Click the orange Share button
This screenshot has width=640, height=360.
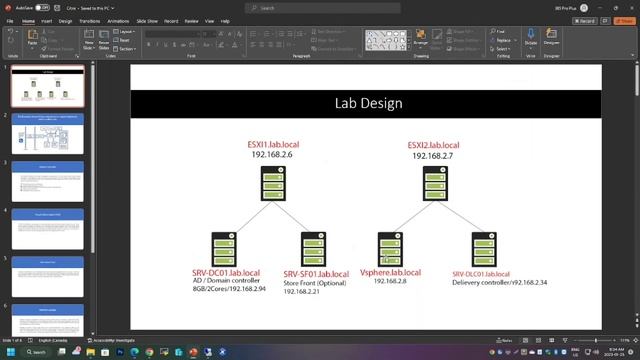(624, 21)
